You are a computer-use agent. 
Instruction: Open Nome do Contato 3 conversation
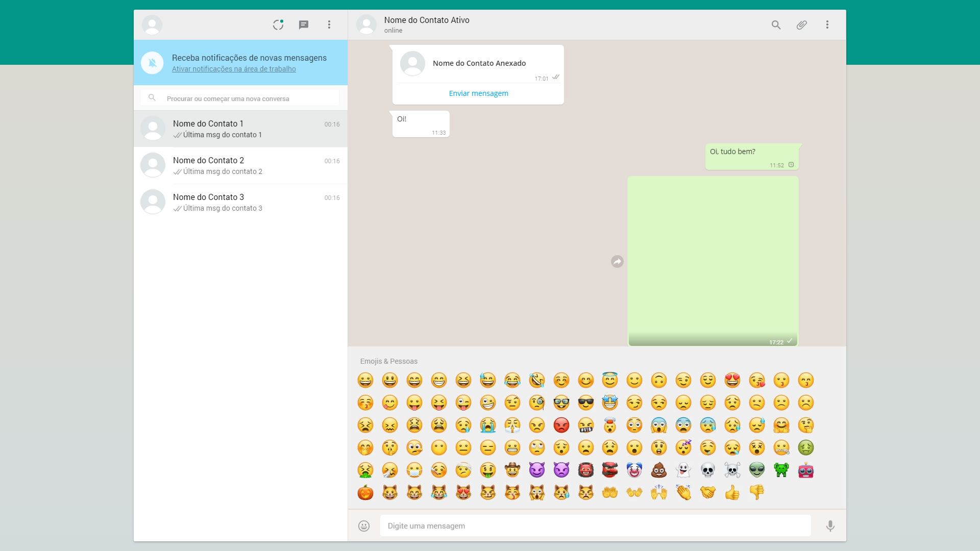pos(240,202)
